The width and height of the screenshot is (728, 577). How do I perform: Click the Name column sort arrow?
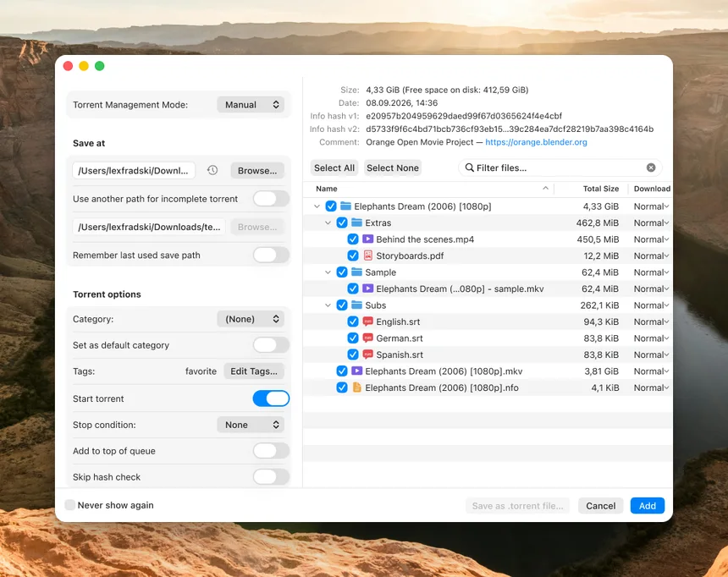[x=545, y=188]
